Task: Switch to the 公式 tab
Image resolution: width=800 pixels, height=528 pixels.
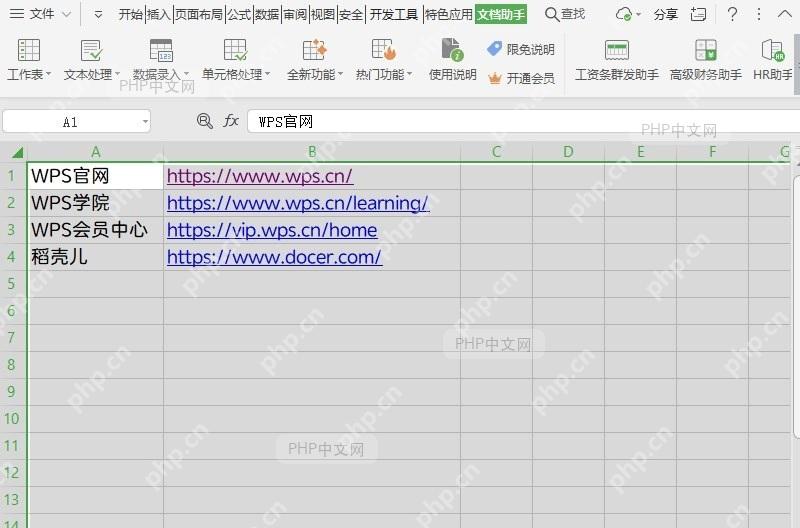Action: coord(239,14)
